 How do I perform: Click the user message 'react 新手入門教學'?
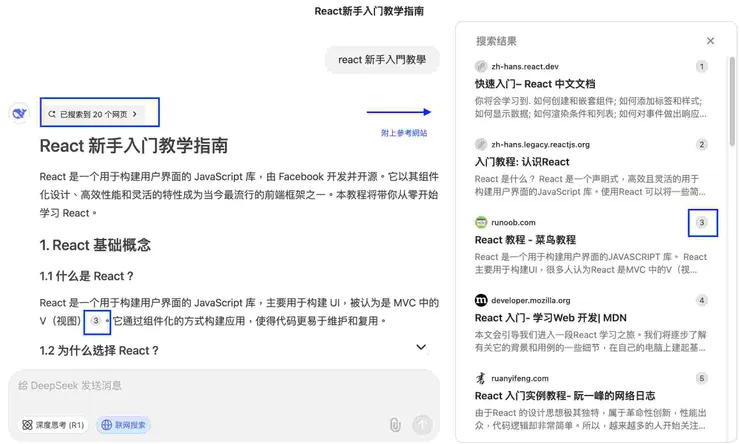tap(382, 60)
